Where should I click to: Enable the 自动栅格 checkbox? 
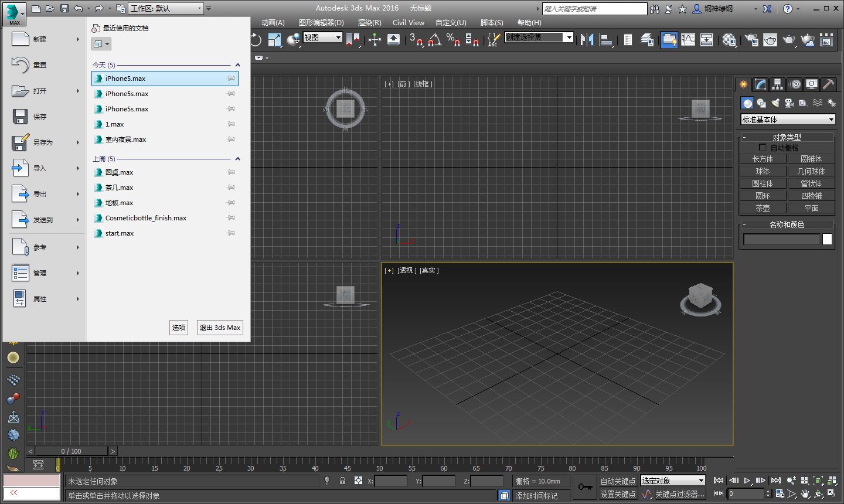[x=763, y=148]
